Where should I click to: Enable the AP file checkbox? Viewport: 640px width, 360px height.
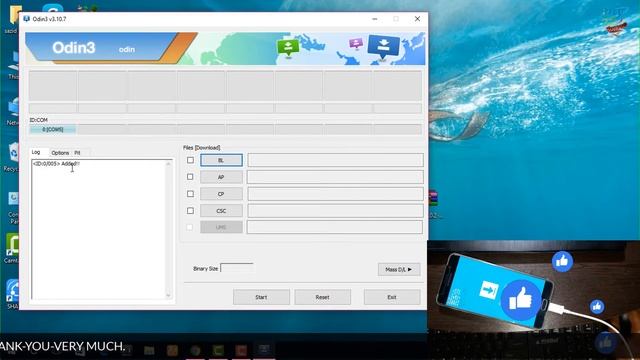click(190, 177)
